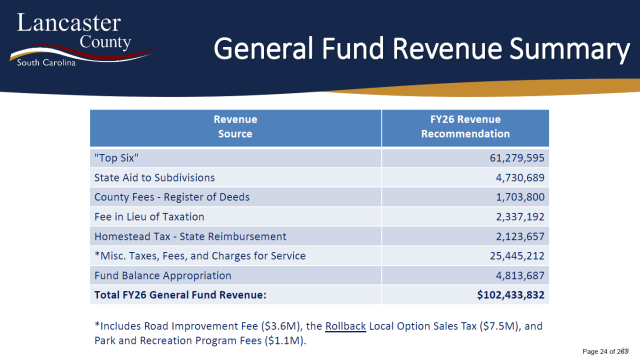Click the $102,433,832 total amount
This screenshot has height=360, width=640.
(x=511, y=295)
